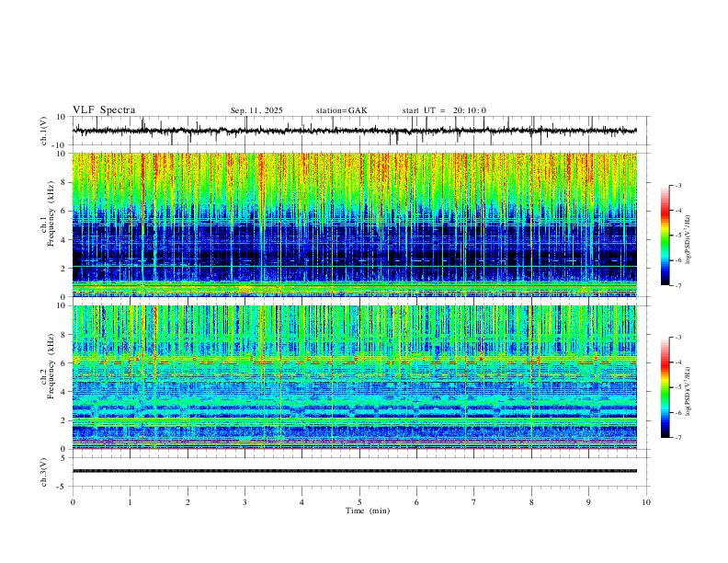Click the "-7" label on ch.1 colorbar
The height and width of the screenshot is (563, 728).
(x=678, y=285)
